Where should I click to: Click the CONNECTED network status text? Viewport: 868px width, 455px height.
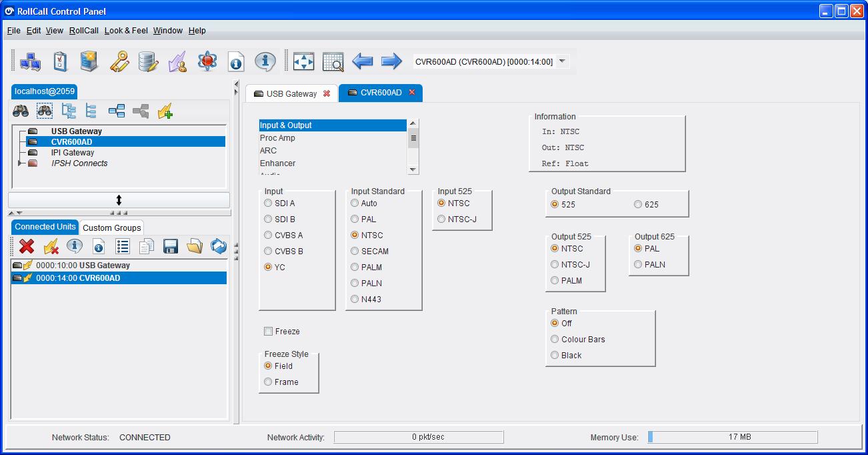coord(145,438)
